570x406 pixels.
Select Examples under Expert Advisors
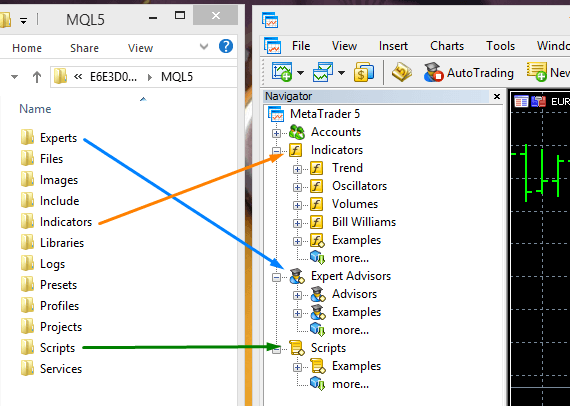[x=356, y=312]
